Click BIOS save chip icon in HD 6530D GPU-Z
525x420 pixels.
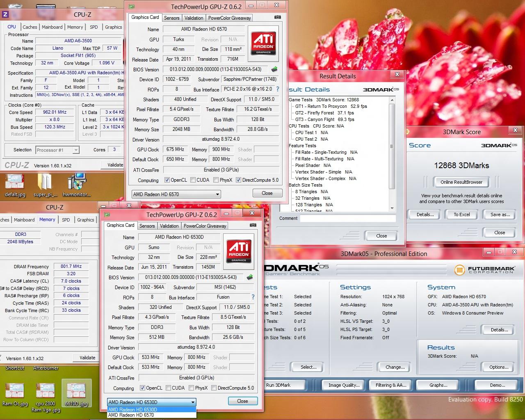click(250, 277)
